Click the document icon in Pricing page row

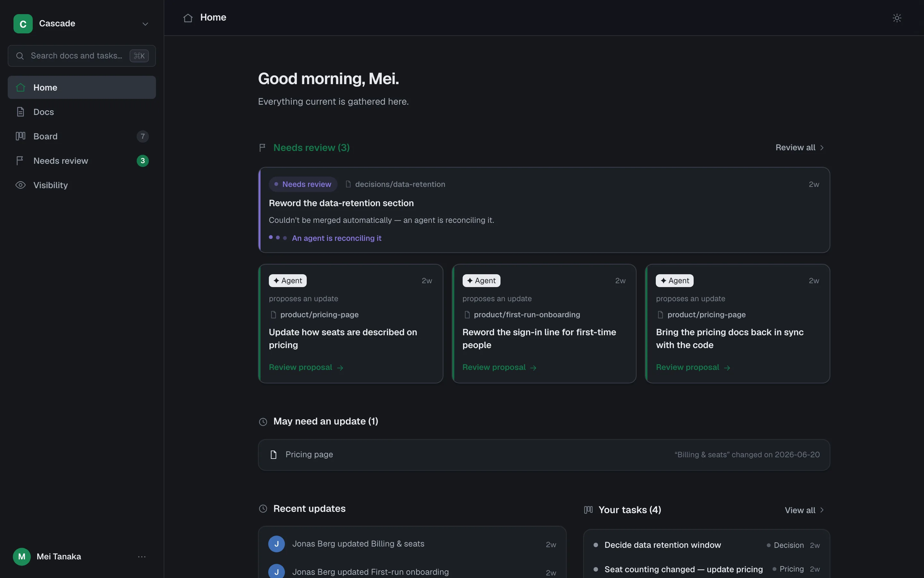273,454
